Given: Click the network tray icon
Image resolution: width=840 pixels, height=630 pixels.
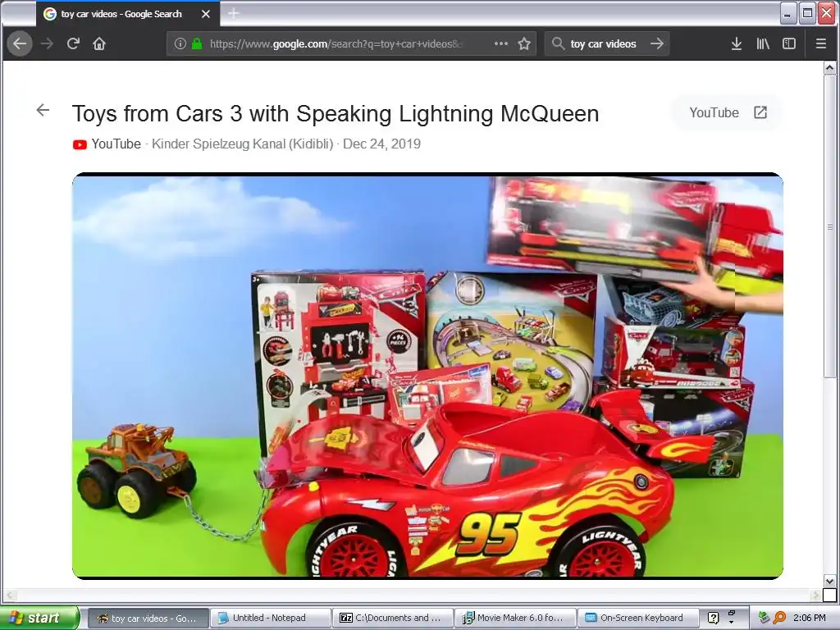Looking at the screenshot, I should [764, 618].
